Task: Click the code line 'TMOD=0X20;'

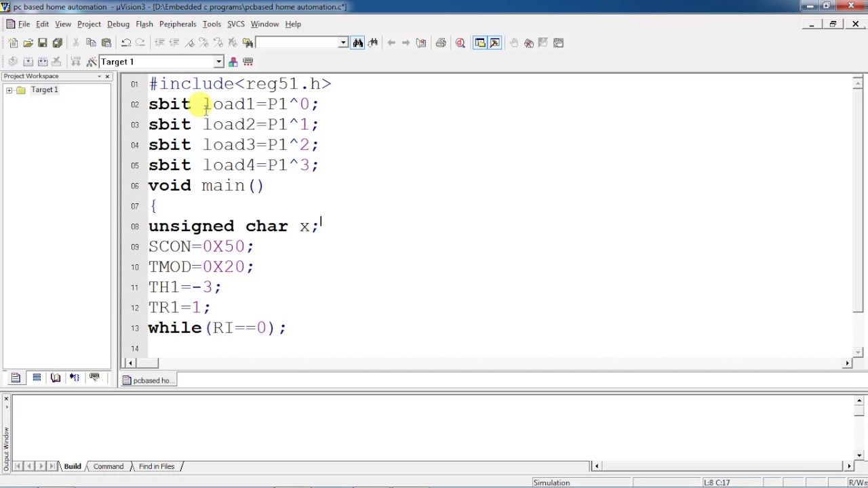Action: pyautogui.click(x=201, y=267)
